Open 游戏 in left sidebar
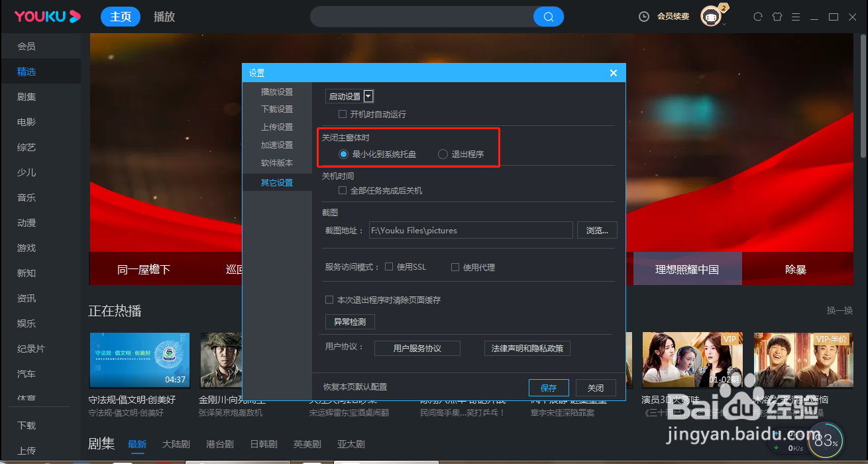This screenshot has width=868, height=464. click(27, 248)
